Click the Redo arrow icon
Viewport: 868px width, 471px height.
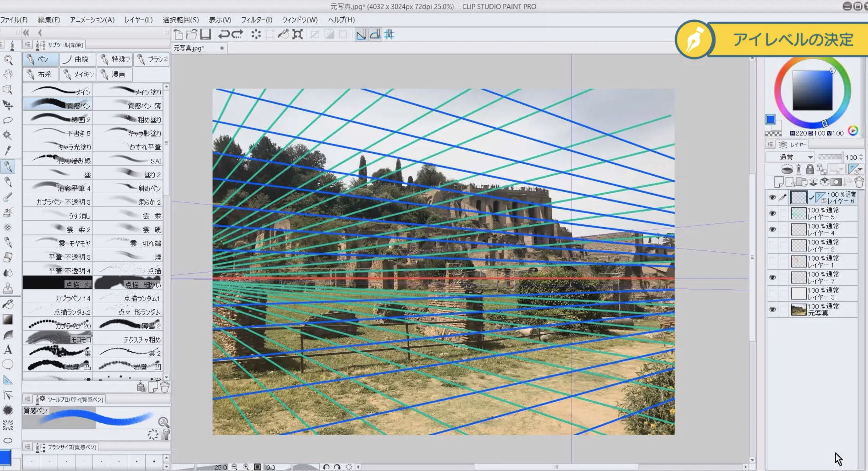click(237, 34)
